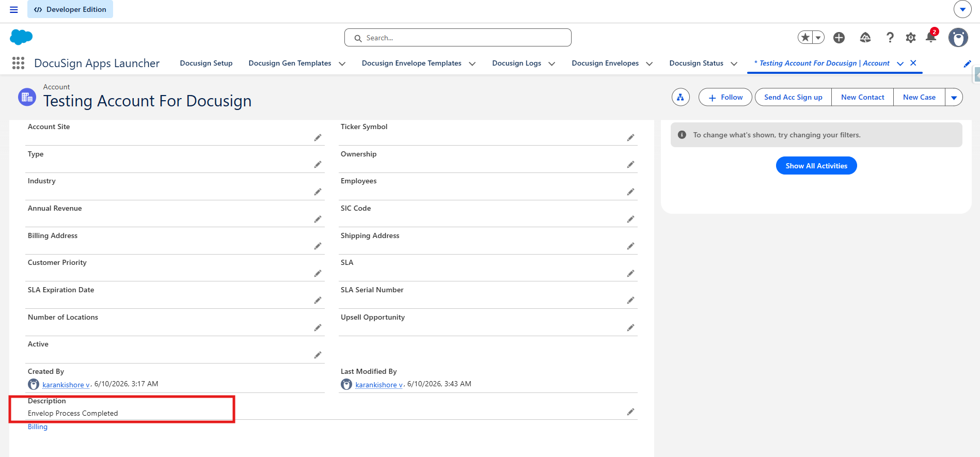Screen dimensions: 980x457
Task: Edit the Description field pencil
Action: click(x=630, y=412)
